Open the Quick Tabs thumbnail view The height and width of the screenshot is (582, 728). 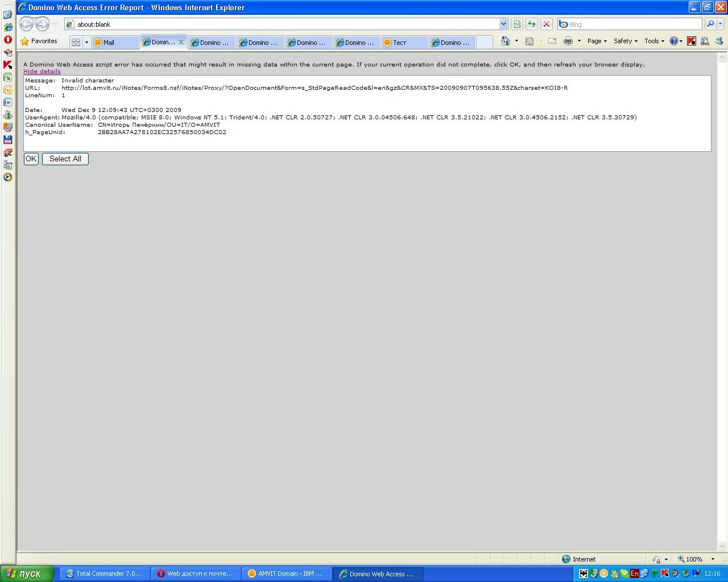(76, 42)
